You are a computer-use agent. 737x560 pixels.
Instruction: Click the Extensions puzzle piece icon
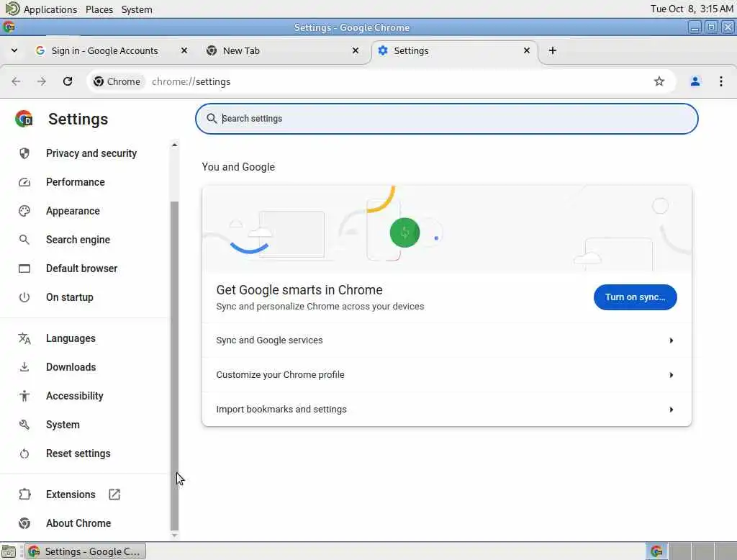click(x=24, y=494)
